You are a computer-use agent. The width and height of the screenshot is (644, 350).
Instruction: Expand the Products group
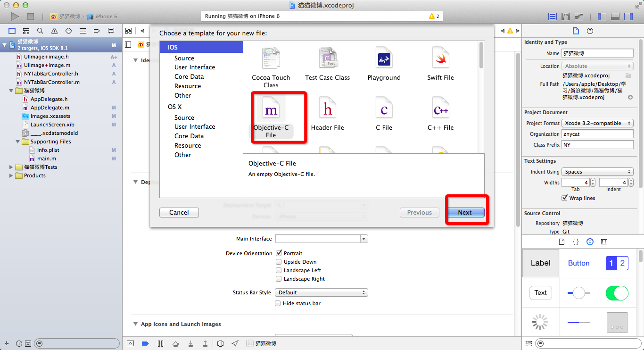(11, 175)
